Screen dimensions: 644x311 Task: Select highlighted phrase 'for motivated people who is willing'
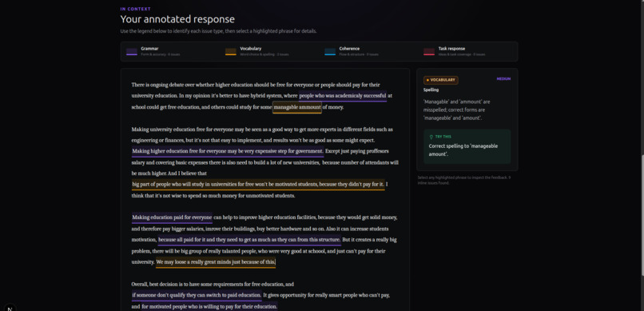click(x=209, y=306)
